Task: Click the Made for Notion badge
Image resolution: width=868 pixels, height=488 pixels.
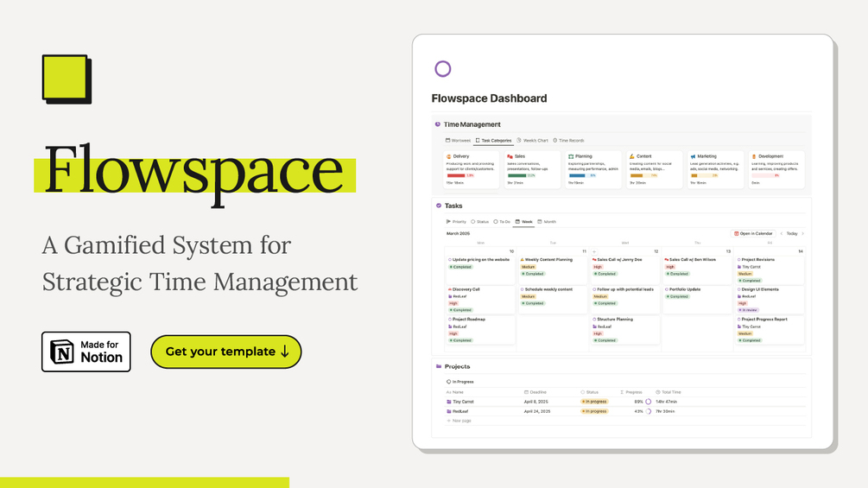Action: (86, 352)
